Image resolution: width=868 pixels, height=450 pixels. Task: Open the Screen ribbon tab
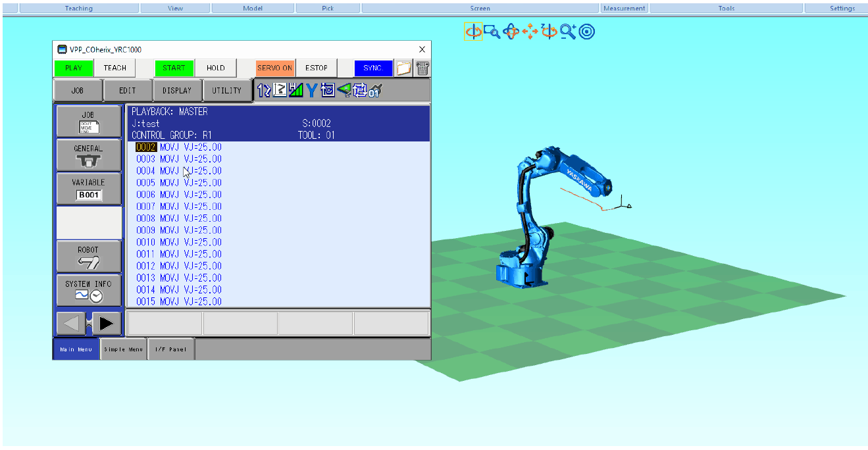click(x=480, y=9)
